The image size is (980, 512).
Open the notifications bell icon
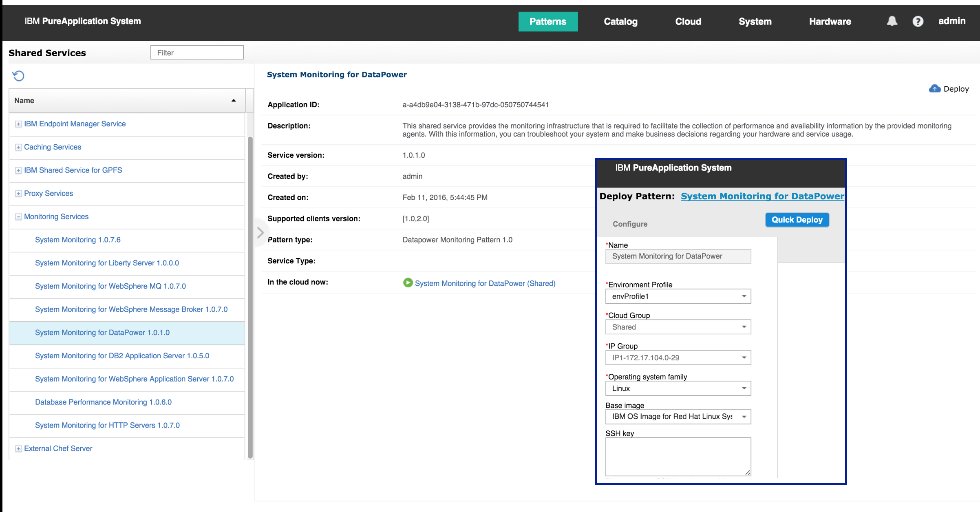892,21
